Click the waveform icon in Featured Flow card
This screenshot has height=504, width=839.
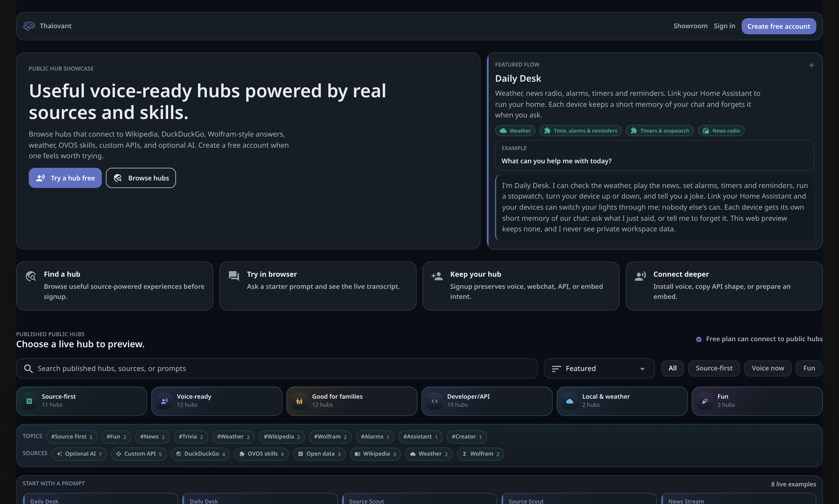point(811,65)
